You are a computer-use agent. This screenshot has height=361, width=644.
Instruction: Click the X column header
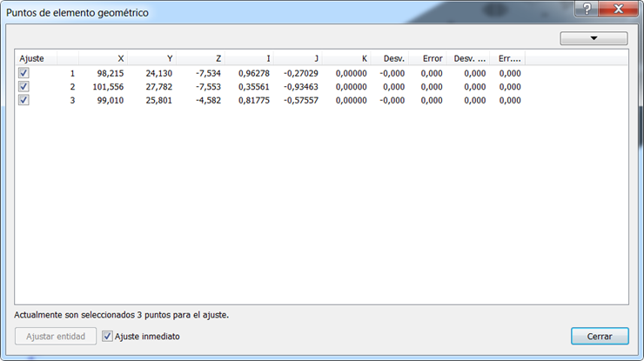[x=103, y=58]
